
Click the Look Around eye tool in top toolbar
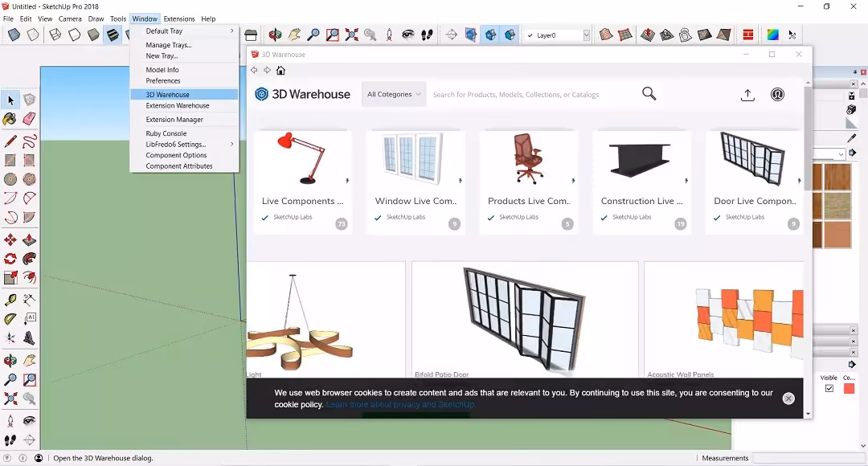point(408,35)
